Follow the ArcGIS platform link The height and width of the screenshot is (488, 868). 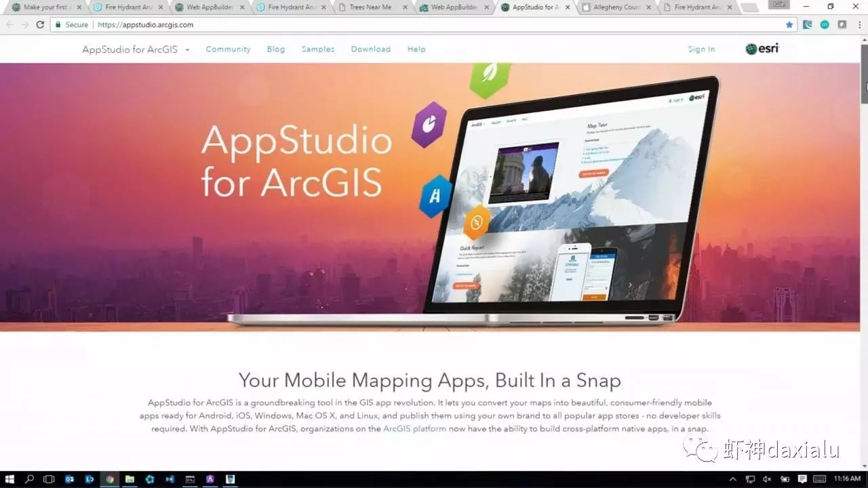pyautogui.click(x=414, y=429)
